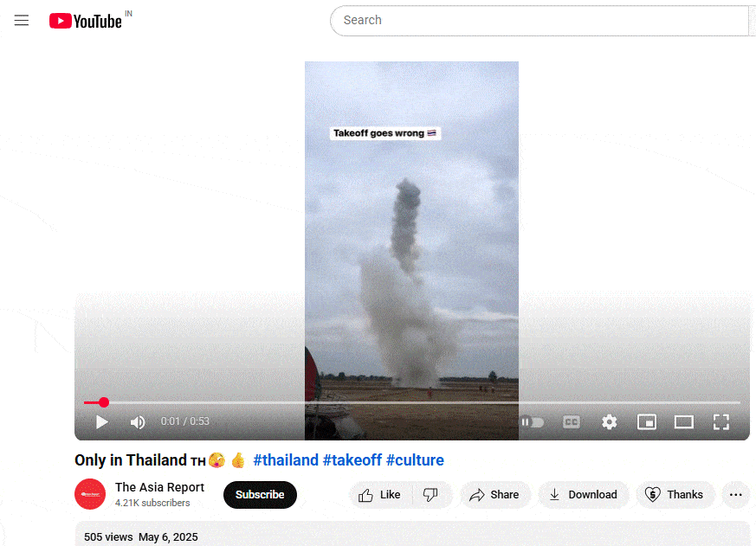
Task: Enter full screen mode
Action: 721,422
